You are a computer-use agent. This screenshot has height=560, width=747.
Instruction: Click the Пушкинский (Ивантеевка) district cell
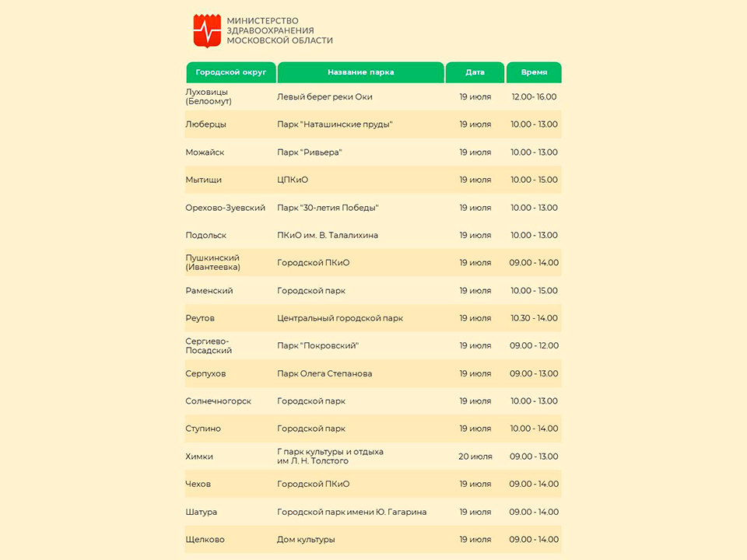pos(212,263)
